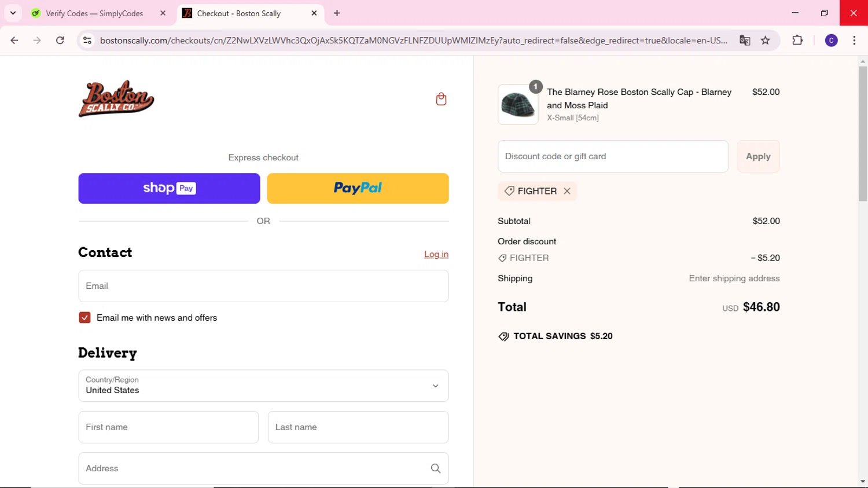Click the TOTAL SAVINGS $5.20 text
The image size is (868, 488).
562,336
